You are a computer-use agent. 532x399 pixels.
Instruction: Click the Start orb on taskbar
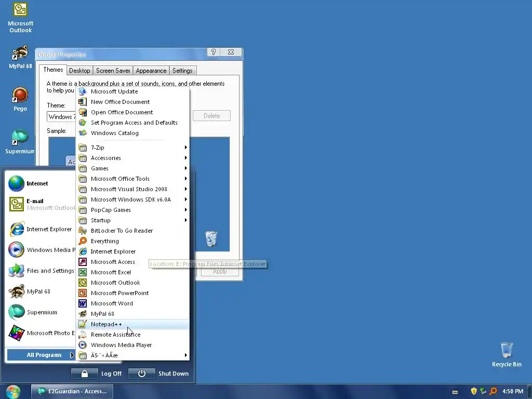(x=13, y=392)
